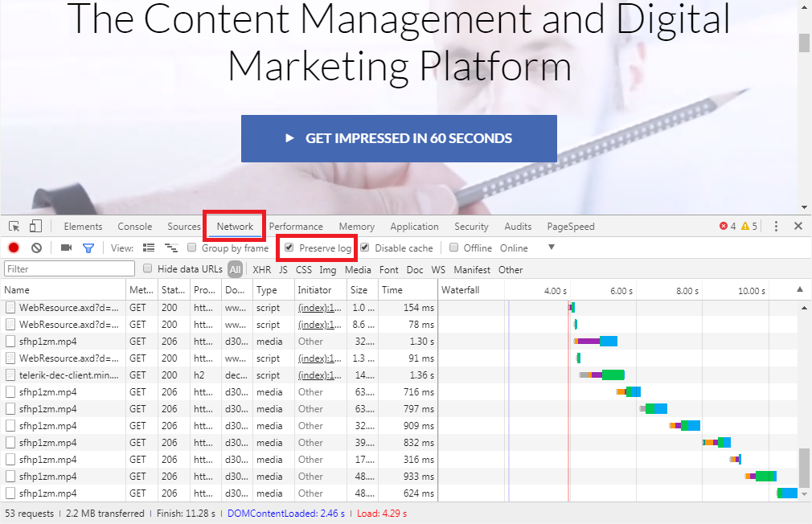The image size is (812, 524).
Task: Click in the Filter text field
Action: (69, 268)
